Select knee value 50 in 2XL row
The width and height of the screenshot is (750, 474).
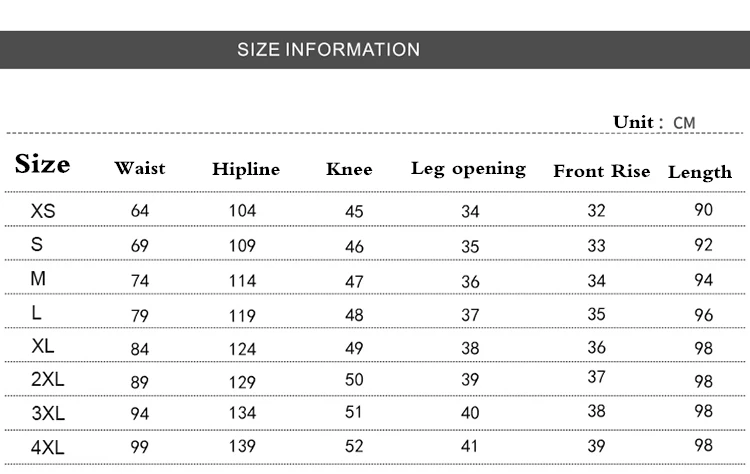[354, 380]
